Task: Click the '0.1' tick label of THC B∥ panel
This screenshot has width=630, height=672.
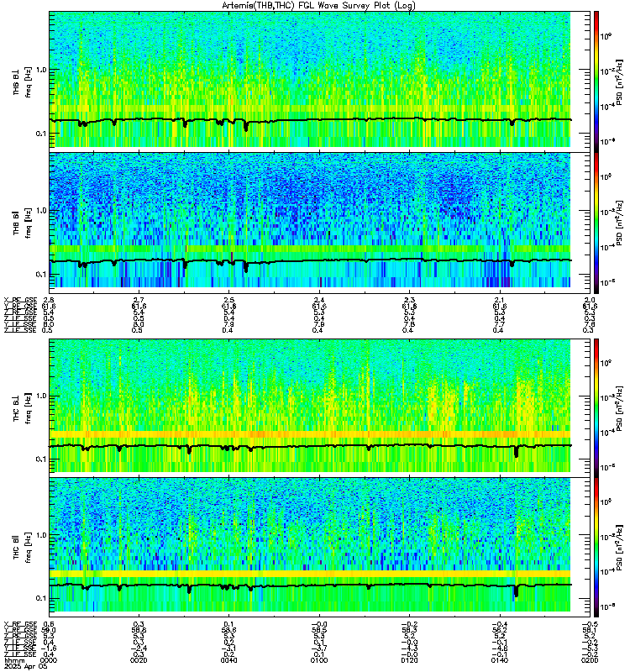Action: tap(41, 598)
